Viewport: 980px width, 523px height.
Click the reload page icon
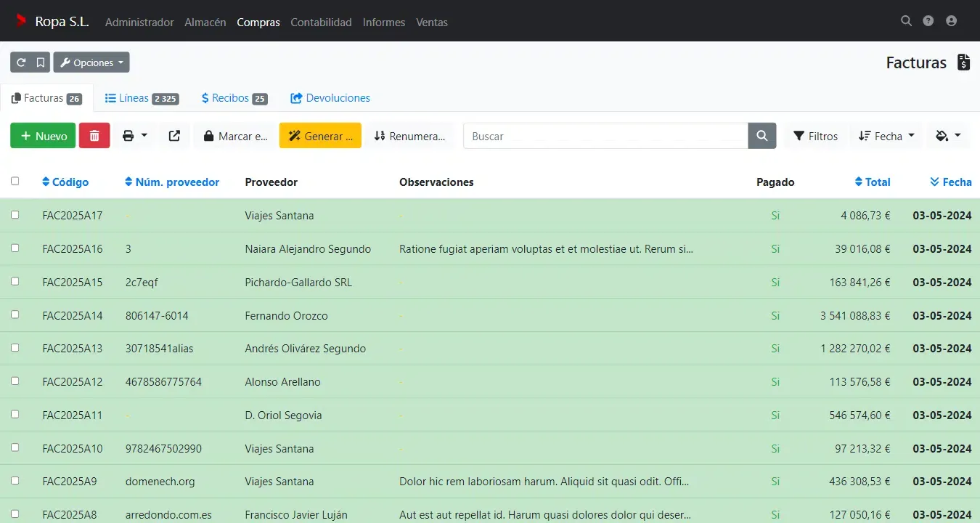(20, 62)
